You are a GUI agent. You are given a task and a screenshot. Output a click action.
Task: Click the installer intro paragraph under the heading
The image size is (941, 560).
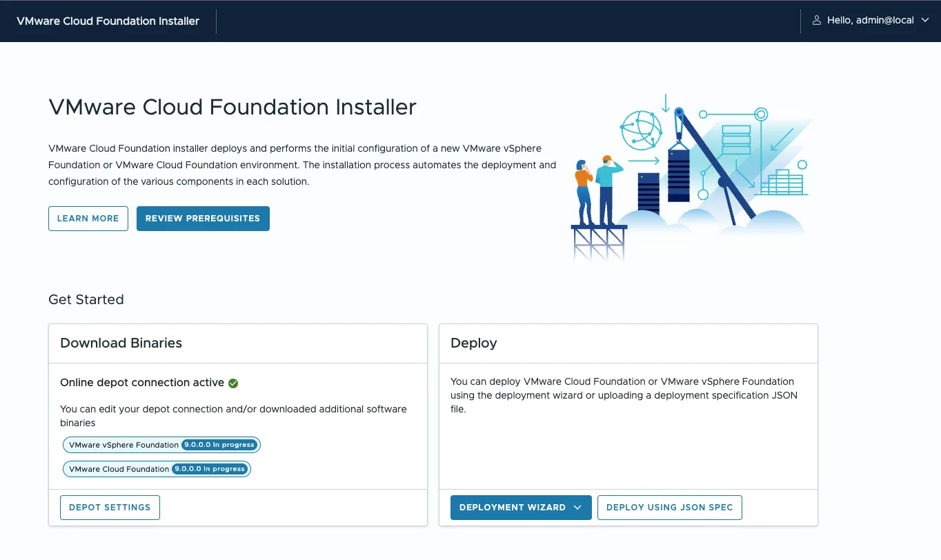[302, 166]
